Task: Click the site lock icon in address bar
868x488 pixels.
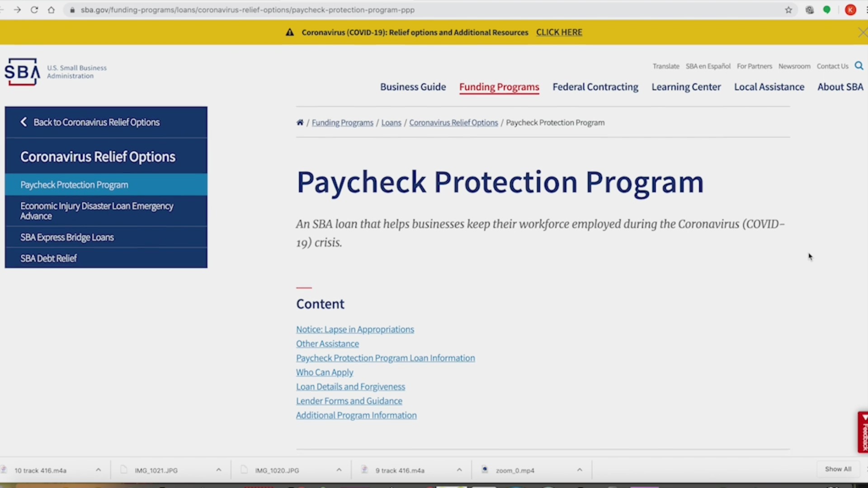Action: [72, 10]
